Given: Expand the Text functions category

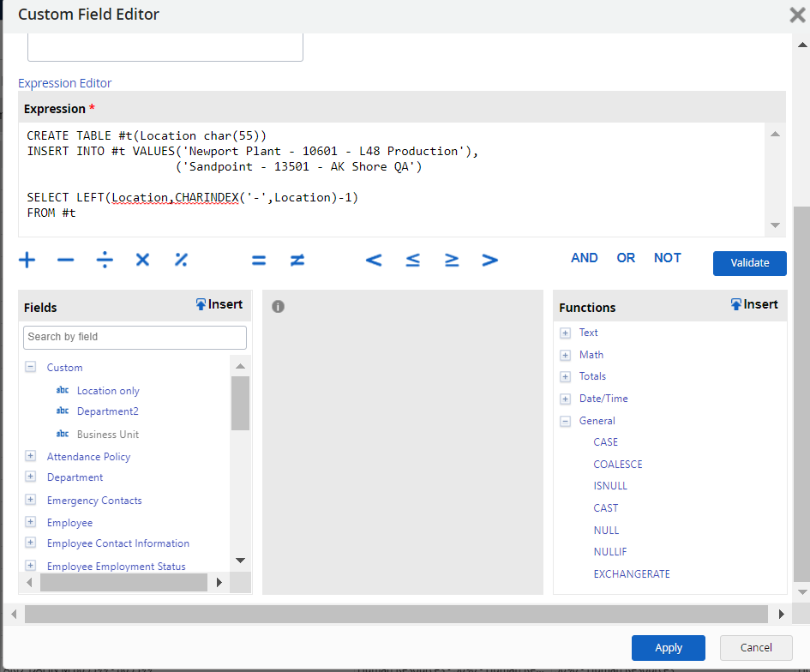Looking at the screenshot, I should click(x=565, y=333).
